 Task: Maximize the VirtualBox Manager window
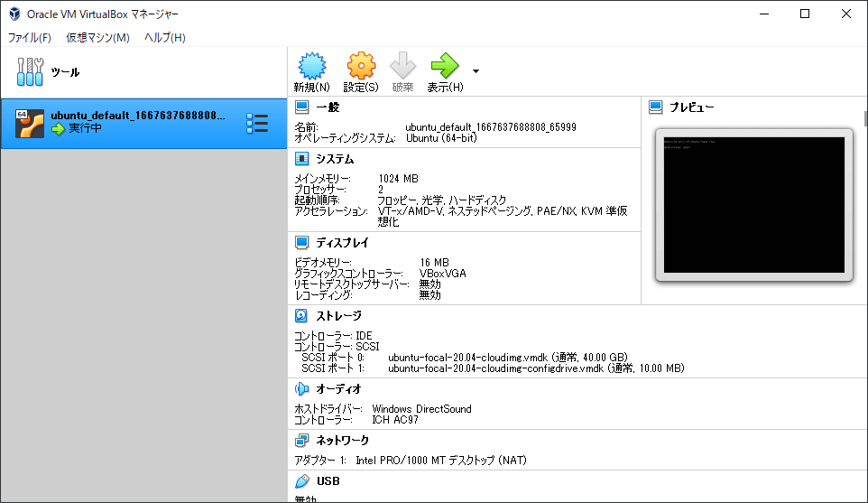[x=805, y=14]
